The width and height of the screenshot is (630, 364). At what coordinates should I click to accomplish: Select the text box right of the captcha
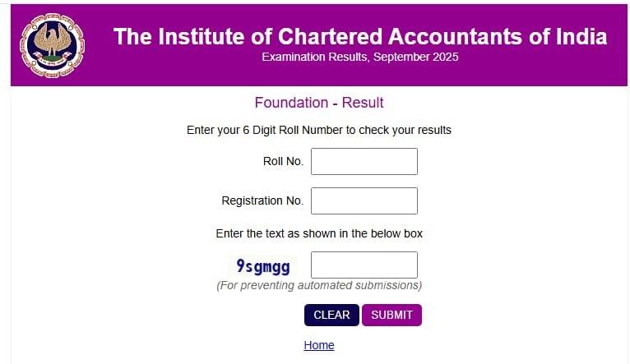point(364,265)
